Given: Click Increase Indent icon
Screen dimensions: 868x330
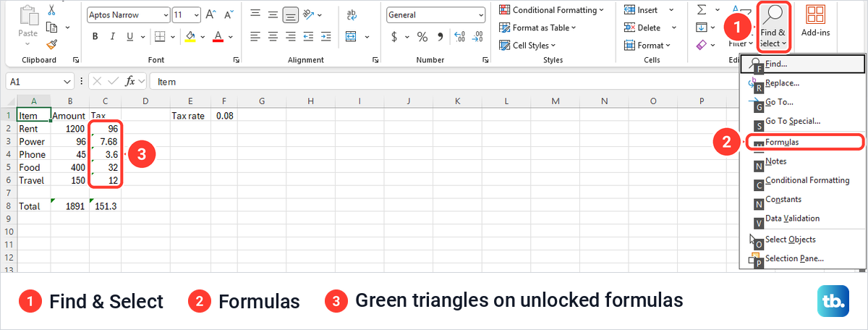Looking at the screenshot, I should point(325,37).
